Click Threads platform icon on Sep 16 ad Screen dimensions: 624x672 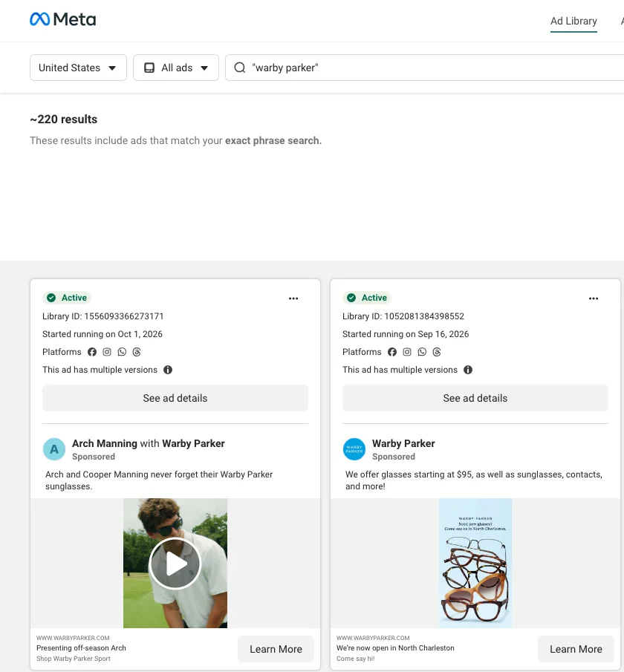point(437,352)
